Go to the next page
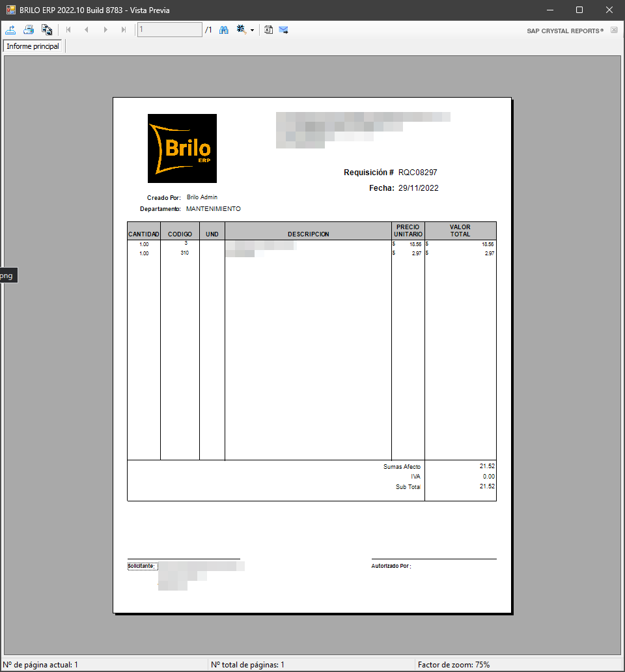 105,29
